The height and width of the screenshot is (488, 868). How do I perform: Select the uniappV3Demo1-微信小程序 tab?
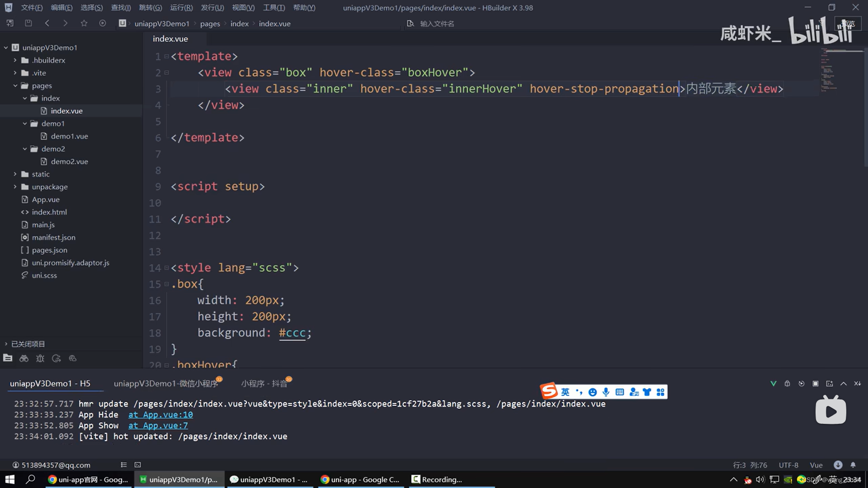(x=166, y=383)
